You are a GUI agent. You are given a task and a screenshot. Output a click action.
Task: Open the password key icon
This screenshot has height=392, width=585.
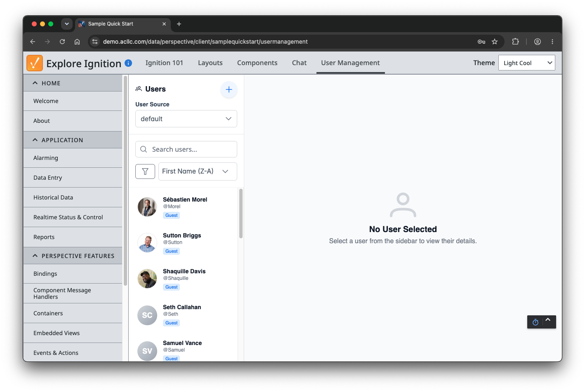pyautogui.click(x=481, y=42)
